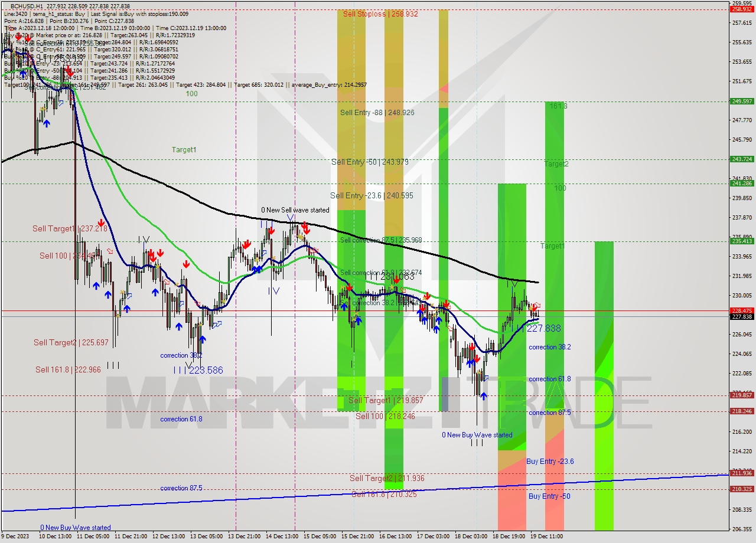Click the '161.8' label on green column
The image size is (756, 543).
[x=559, y=106]
